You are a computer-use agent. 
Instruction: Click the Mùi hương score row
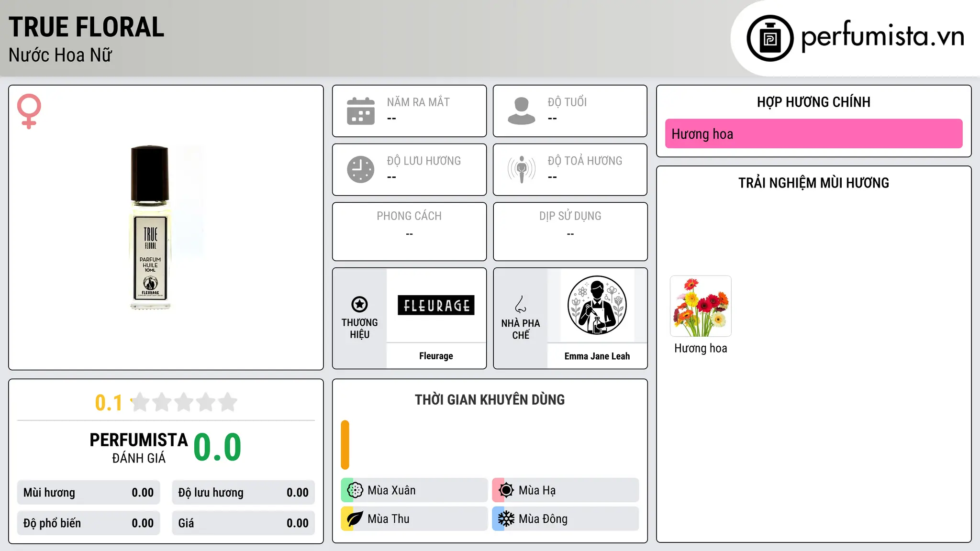(89, 493)
